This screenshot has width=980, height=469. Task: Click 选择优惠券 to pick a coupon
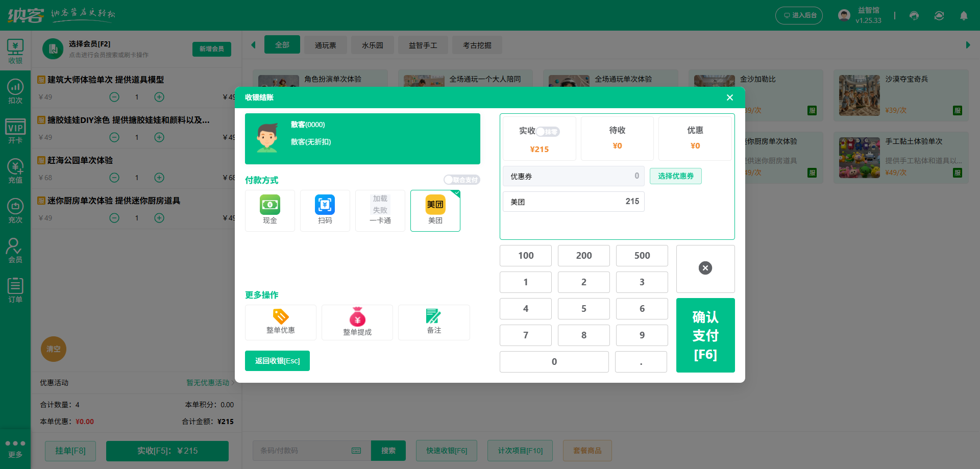[675, 176]
